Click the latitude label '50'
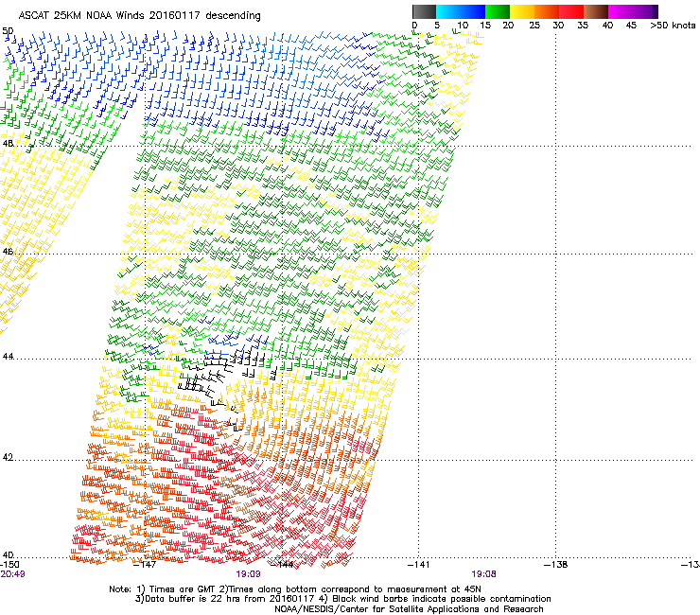 [x=8, y=31]
